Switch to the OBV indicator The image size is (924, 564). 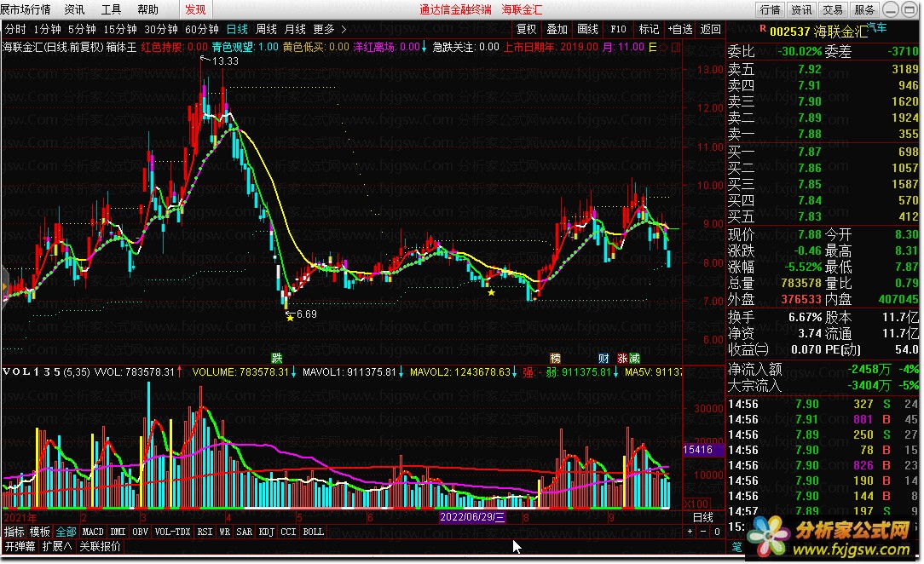[x=141, y=532]
